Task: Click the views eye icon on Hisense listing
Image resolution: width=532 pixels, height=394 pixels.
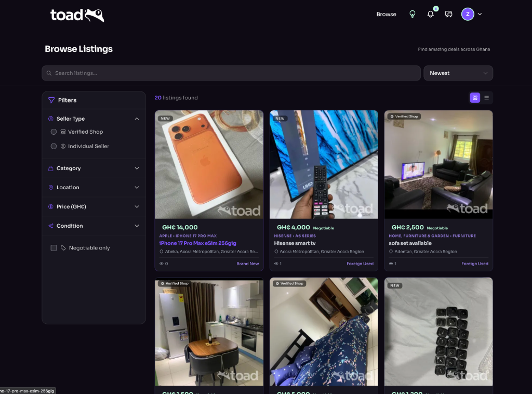Action: click(x=276, y=264)
